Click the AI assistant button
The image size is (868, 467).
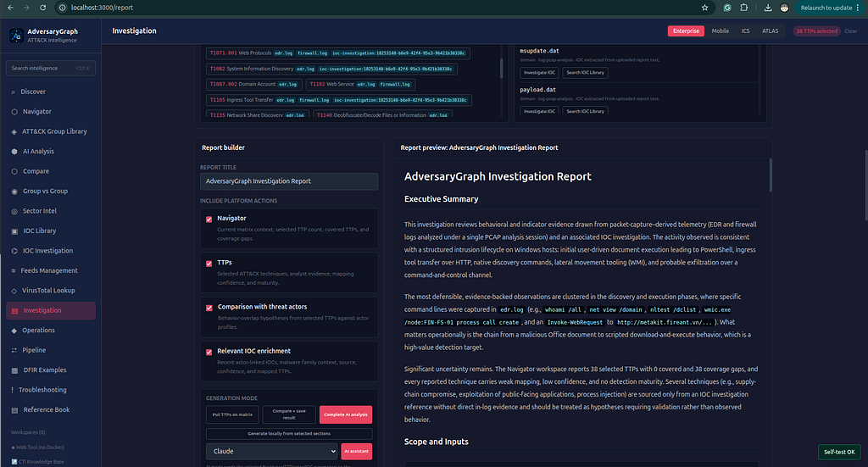(357, 451)
